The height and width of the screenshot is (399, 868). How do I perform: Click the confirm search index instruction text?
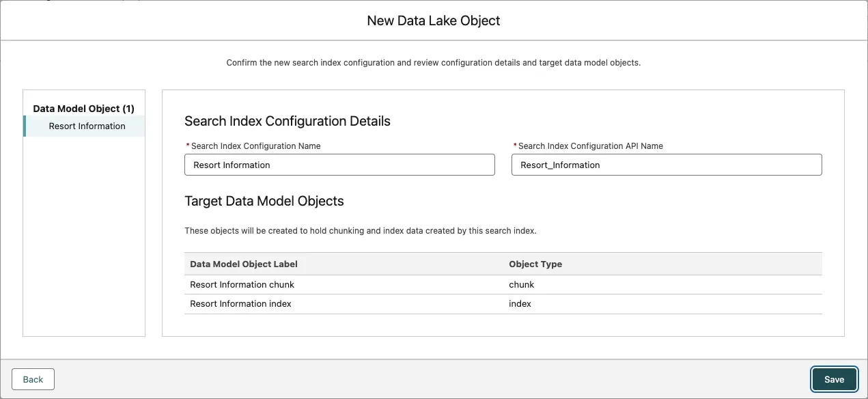click(434, 63)
